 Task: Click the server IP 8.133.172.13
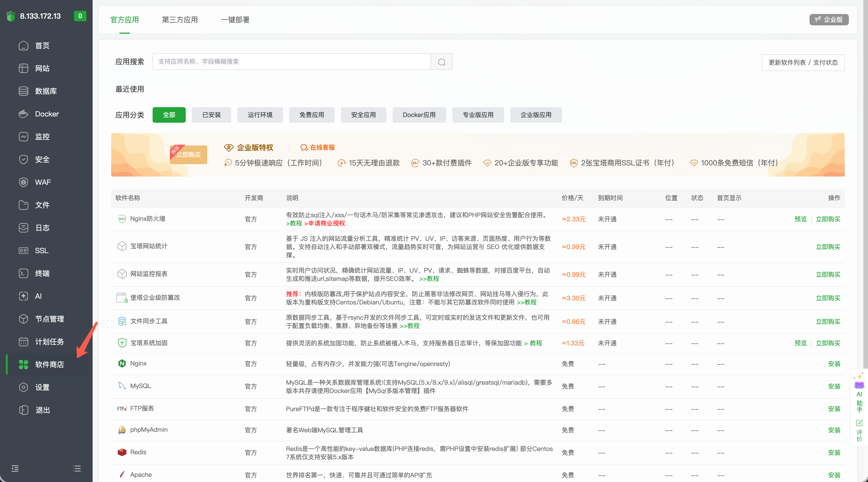[x=40, y=16]
